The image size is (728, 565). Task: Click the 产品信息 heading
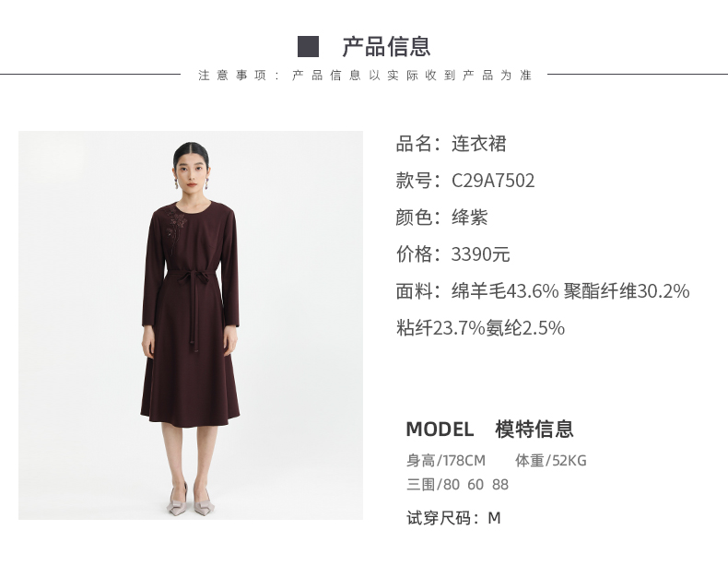pyautogui.click(x=386, y=46)
